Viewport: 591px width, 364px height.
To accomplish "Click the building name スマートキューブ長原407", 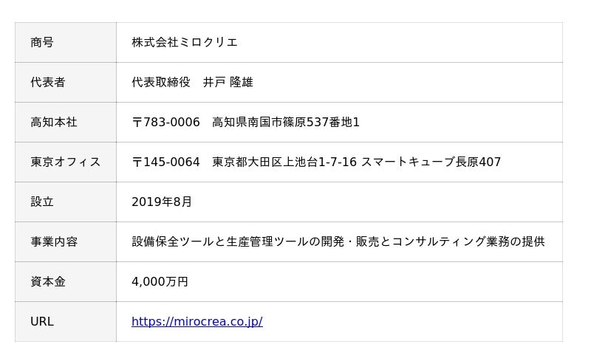I will tap(431, 162).
